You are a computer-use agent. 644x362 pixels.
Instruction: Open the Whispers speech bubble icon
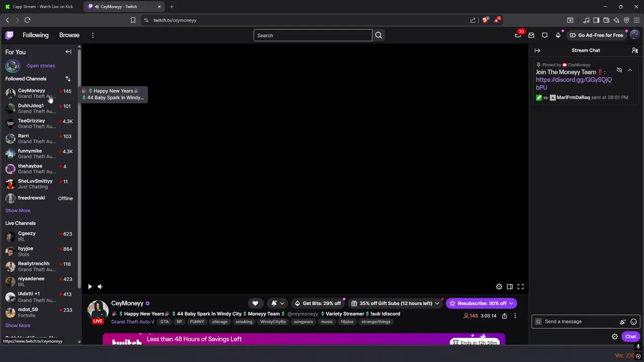(x=544, y=35)
